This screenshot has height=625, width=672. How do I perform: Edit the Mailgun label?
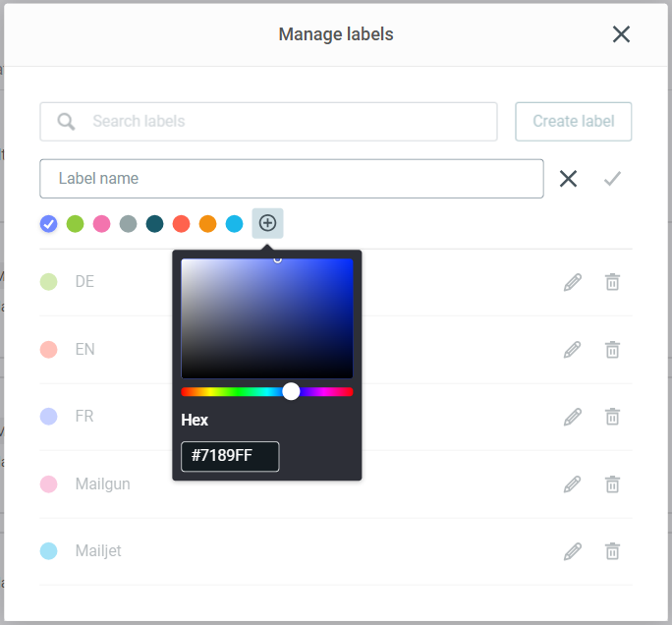(x=573, y=484)
